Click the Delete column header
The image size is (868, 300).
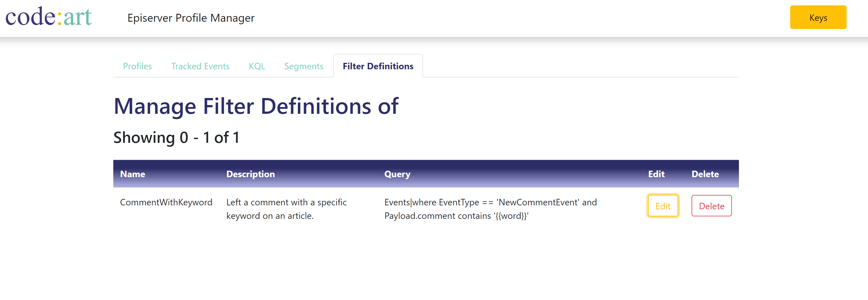705,174
